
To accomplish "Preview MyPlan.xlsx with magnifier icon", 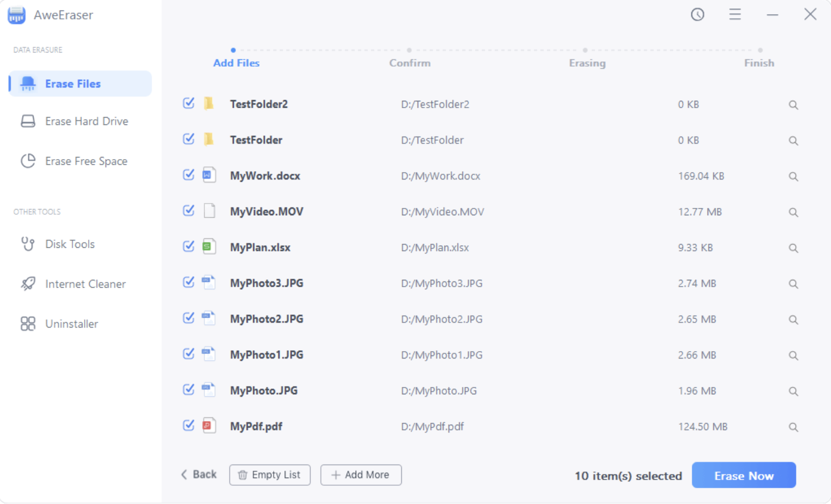I will pyautogui.click(x=793, y=248).
